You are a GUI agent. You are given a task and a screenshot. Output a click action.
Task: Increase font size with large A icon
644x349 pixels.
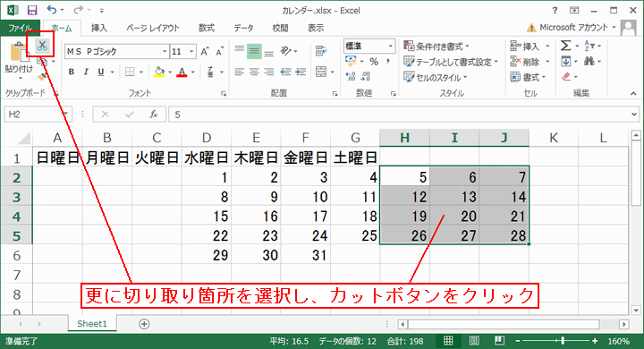point(204,51)
